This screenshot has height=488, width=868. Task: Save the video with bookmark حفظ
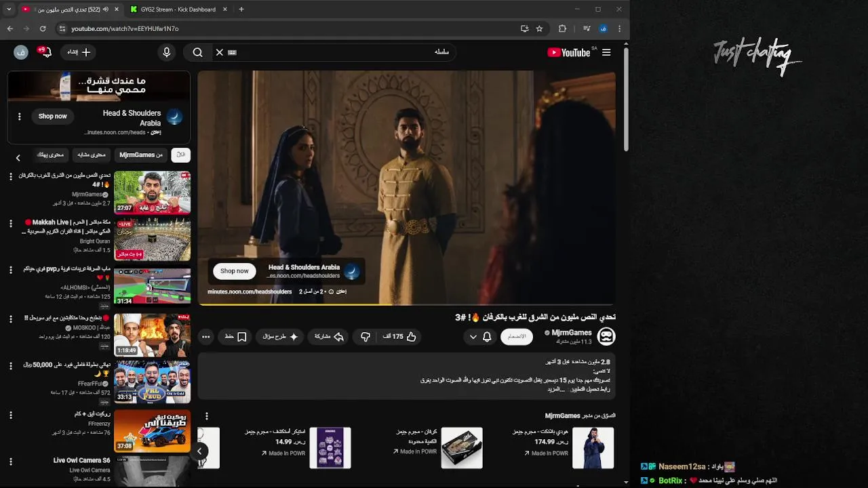coord(235,337)
